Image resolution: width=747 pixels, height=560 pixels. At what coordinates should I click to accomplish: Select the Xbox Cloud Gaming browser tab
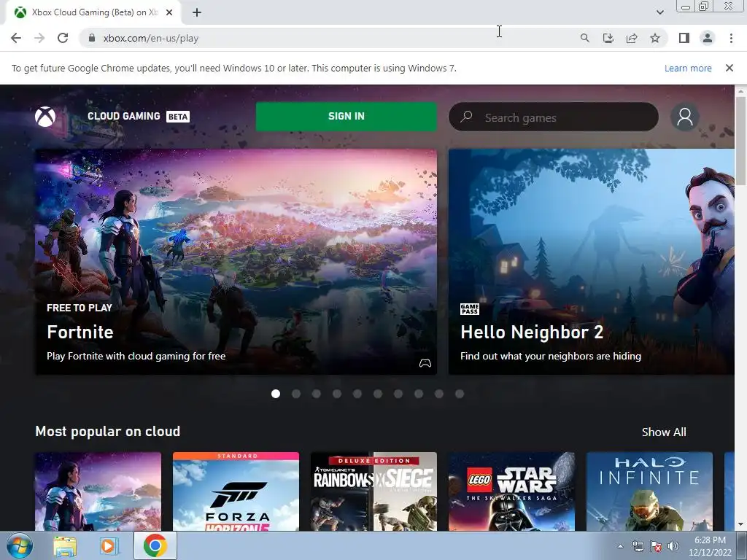click(93, 13)
